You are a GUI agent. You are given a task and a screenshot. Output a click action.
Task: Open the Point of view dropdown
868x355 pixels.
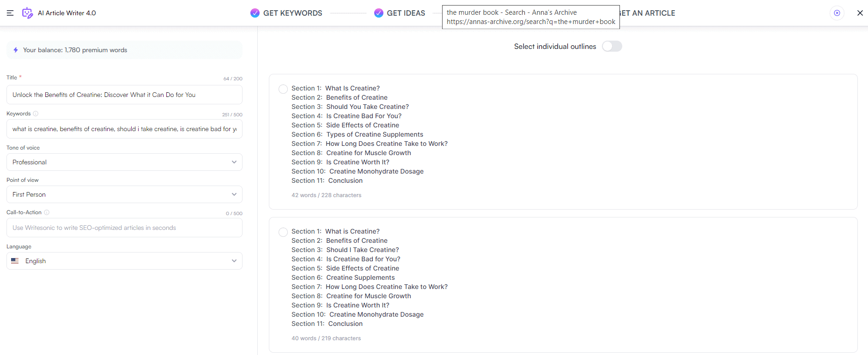pyautogui.click(x=124, y=194)
